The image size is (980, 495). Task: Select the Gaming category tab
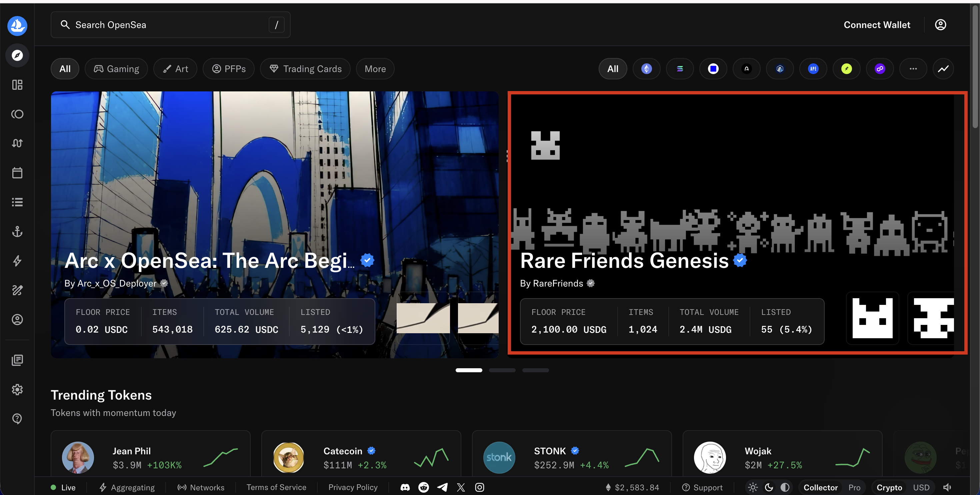(x=116, y=69)
